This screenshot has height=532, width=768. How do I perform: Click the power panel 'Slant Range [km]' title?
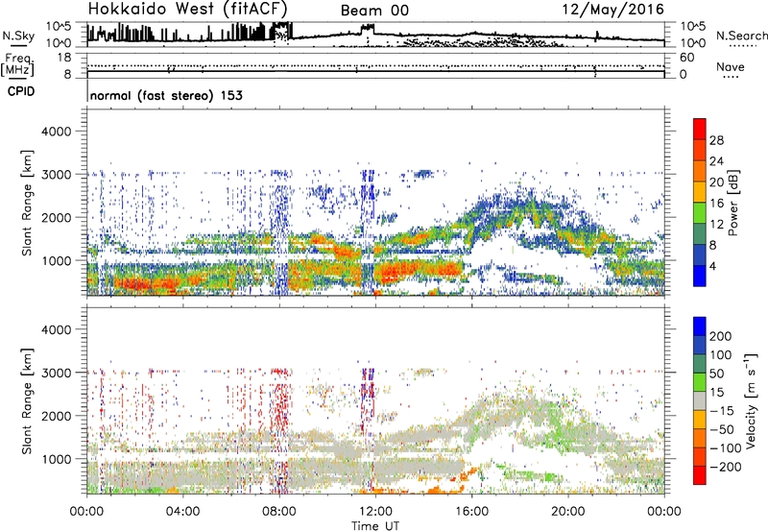coord(27,203)
